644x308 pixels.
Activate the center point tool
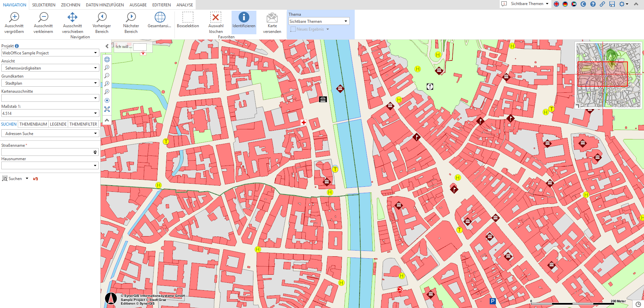pos(107,100)
